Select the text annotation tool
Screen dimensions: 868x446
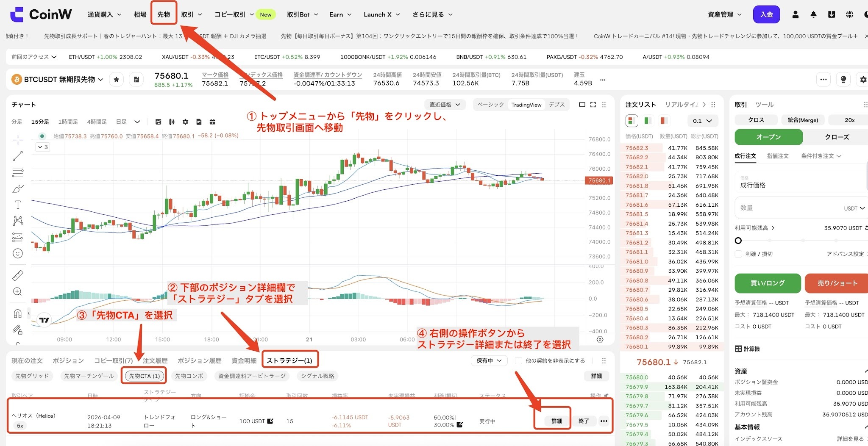(x=18, y=205)
